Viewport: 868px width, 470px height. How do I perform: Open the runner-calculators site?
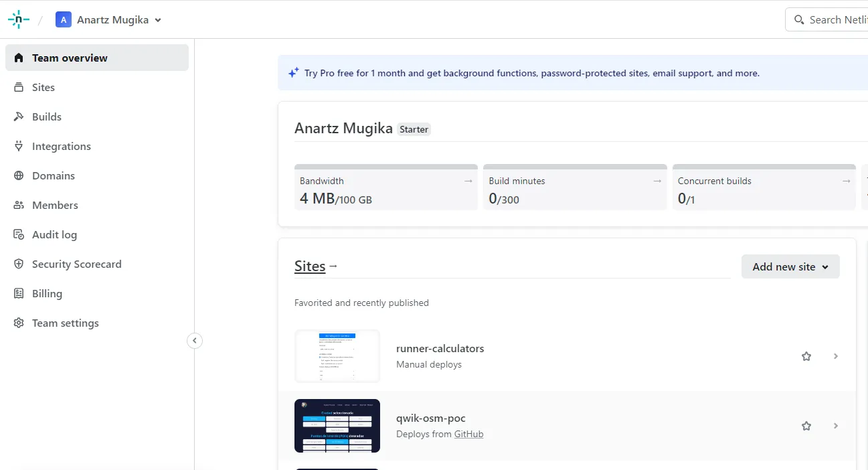coord(440,348)
